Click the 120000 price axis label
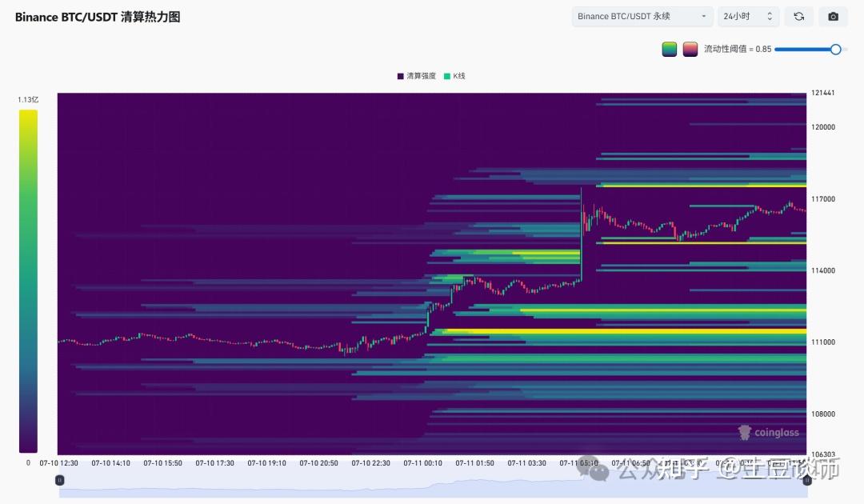This screenshot has width=864, height=504. [823, 127]
